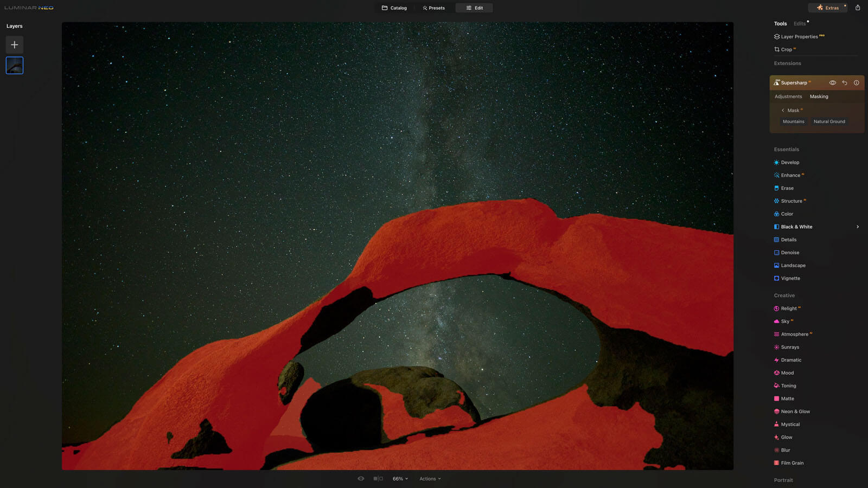The image size is (868, 488).
Task: Open the Extras menu button
Action: click(828, 8)
